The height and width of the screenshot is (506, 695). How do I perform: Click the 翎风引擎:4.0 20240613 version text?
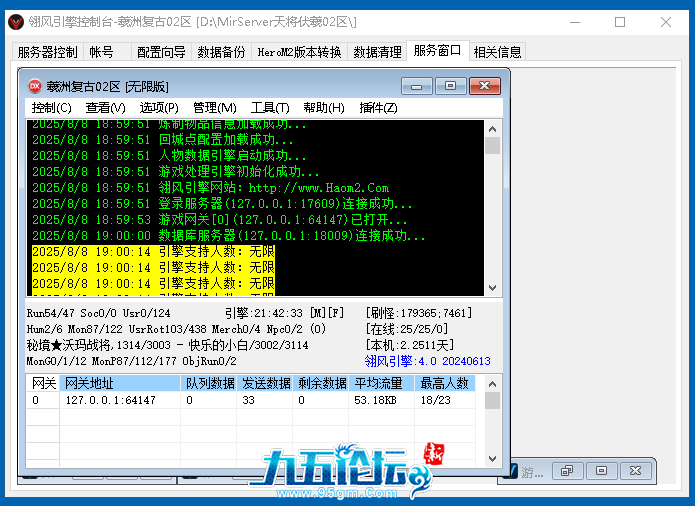pos(428,361)
